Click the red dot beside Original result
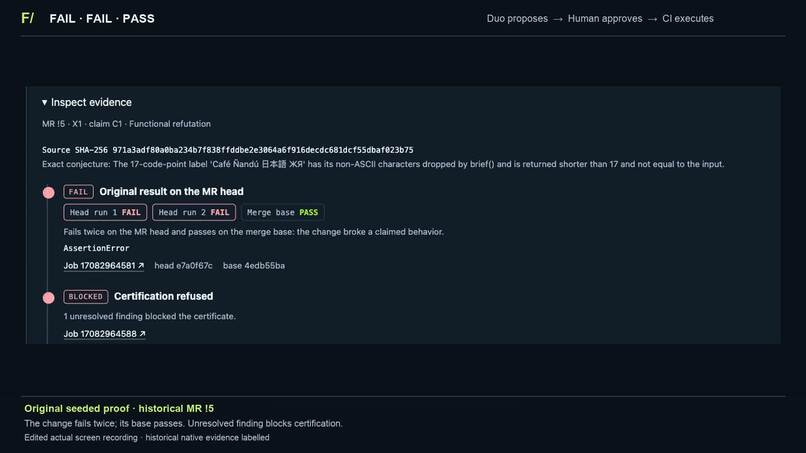Screen dimensions: 806x453 click(49, 193)
